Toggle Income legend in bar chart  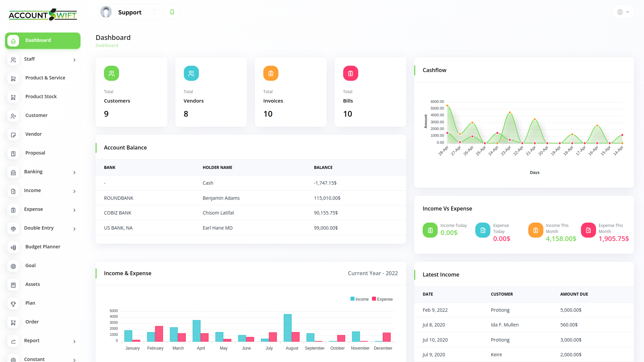point(360,299)
